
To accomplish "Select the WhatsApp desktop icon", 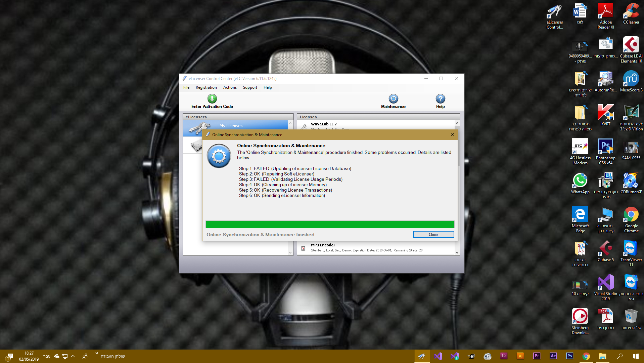I will tap(580, 184).
